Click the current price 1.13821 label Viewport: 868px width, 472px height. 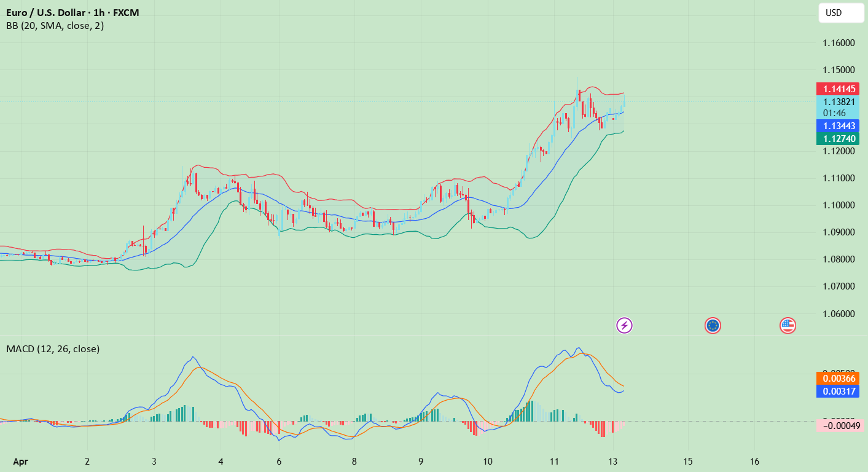click(837, 102)
